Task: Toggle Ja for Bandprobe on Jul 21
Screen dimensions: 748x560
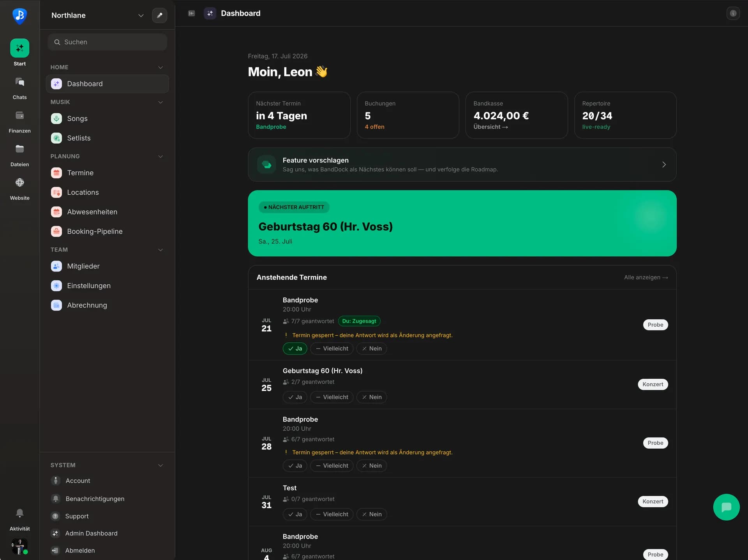Action: tap(295, 348)
